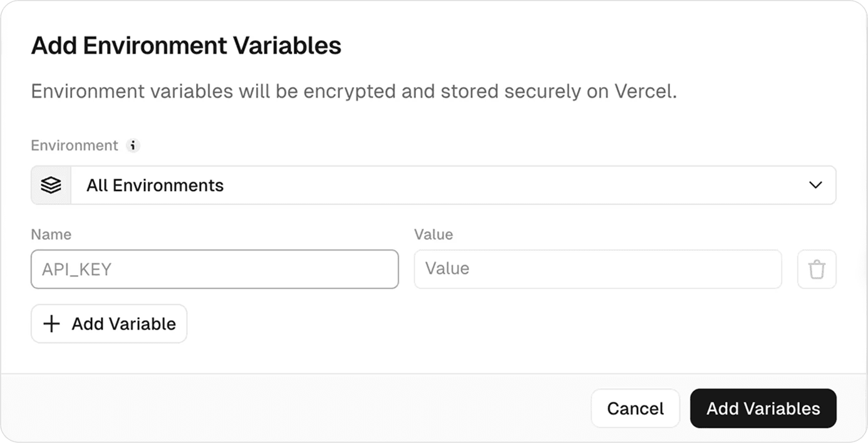The image size is (868, 443).
Task: Click Add Variable to insert a new row
Action: tap(108, 323)
